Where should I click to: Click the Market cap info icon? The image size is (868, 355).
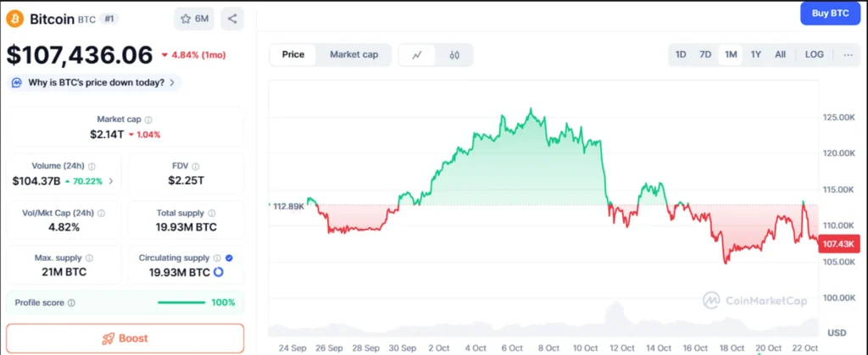[148, 119]
